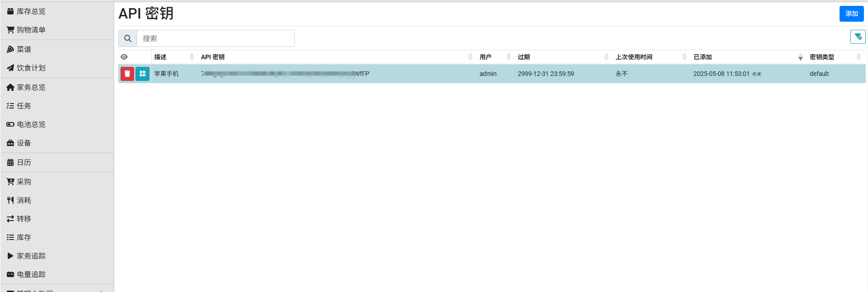Toggle column visibility eye icon
Screen dimensions: 868x292
pos(124,57)
